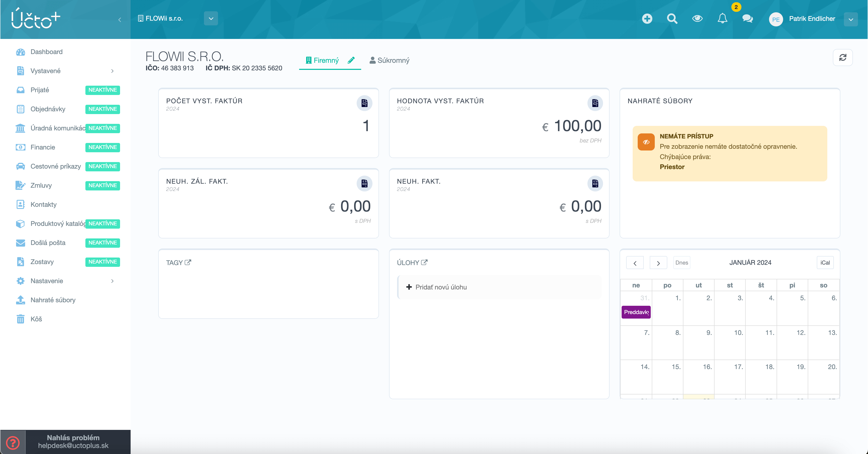Click the iCal export button

[x=825, y=263]
